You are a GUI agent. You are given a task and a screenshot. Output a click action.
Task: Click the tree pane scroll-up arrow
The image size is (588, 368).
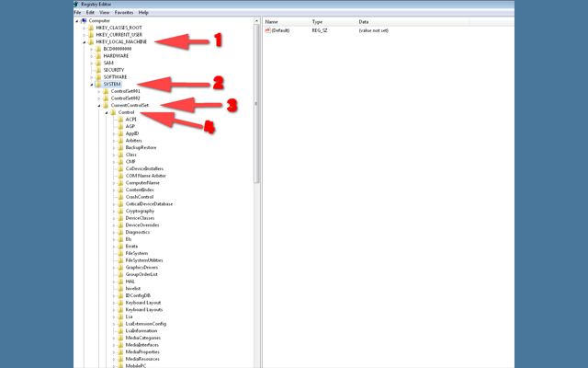coord(257,21)
